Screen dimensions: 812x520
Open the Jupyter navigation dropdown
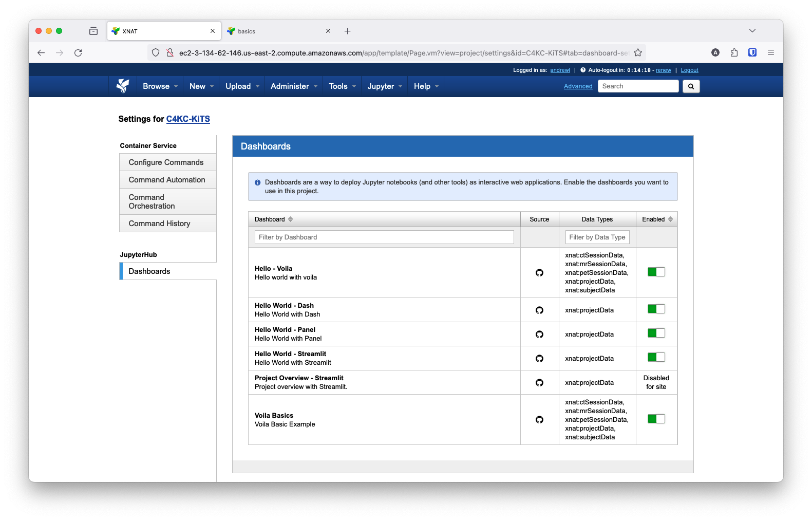pos(384,86)
